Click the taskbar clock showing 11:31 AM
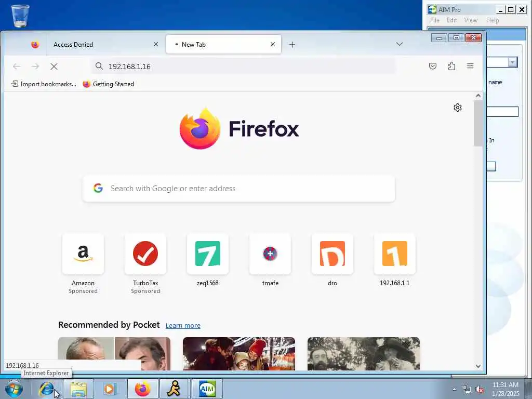 pos(506,389)
